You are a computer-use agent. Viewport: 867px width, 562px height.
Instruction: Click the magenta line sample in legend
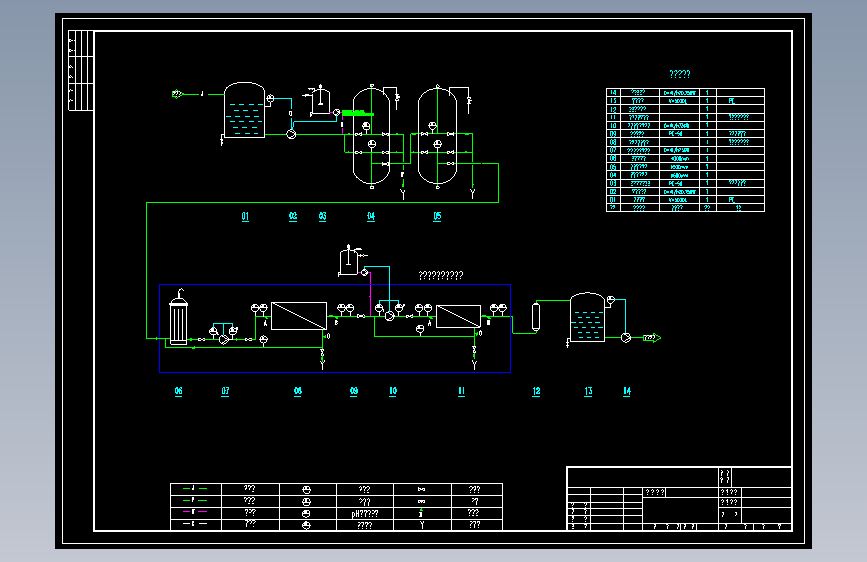(x=195, y=512)
